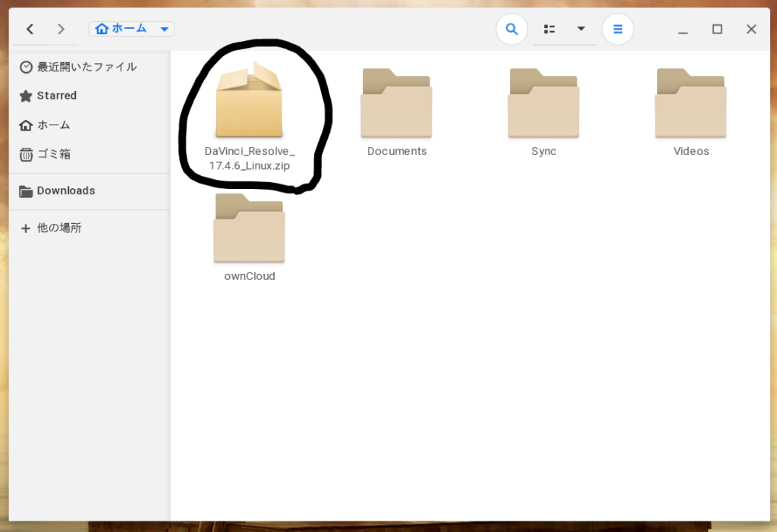The image size is (777, 532).
Task: Open Downloads in the sidebar
Action: coord(90,191)
